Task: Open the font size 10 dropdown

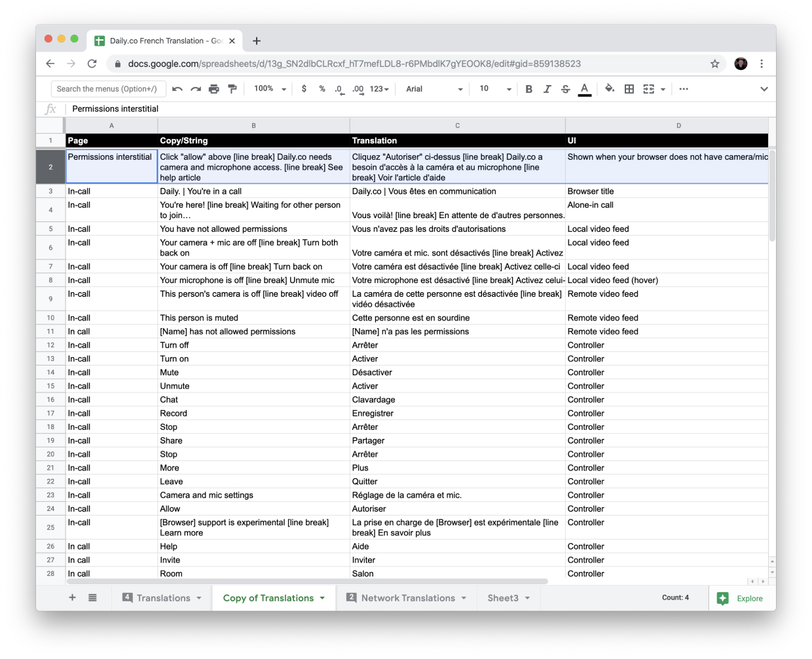Action: pyautogui.click(x=495, y=89)
